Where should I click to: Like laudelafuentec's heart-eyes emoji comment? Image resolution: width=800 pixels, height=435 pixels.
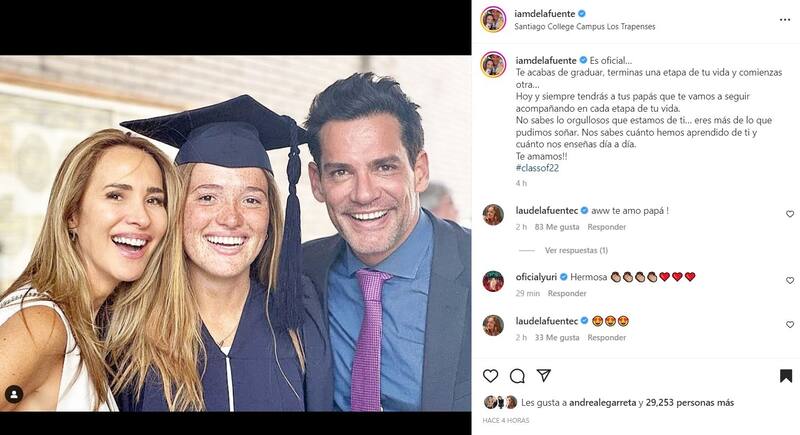(x=789, y=322)
